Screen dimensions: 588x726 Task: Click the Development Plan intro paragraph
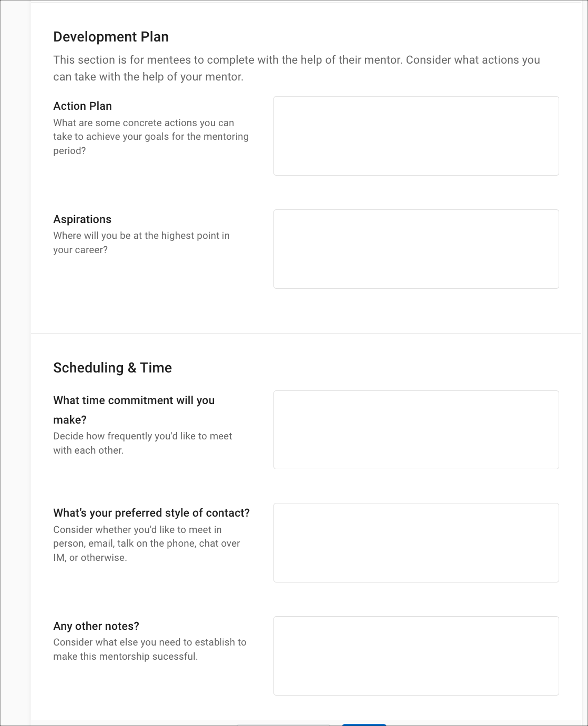tap(296, 68)
